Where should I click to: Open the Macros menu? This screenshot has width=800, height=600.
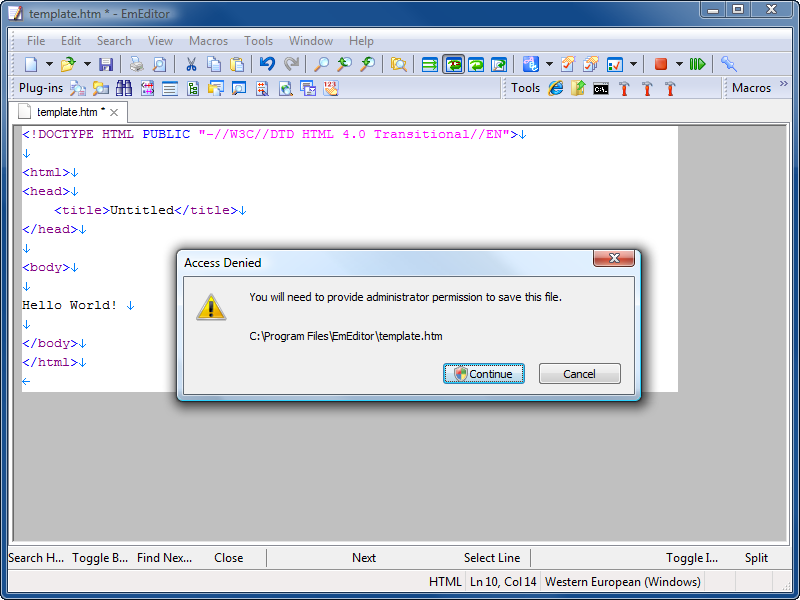(209, 41)
